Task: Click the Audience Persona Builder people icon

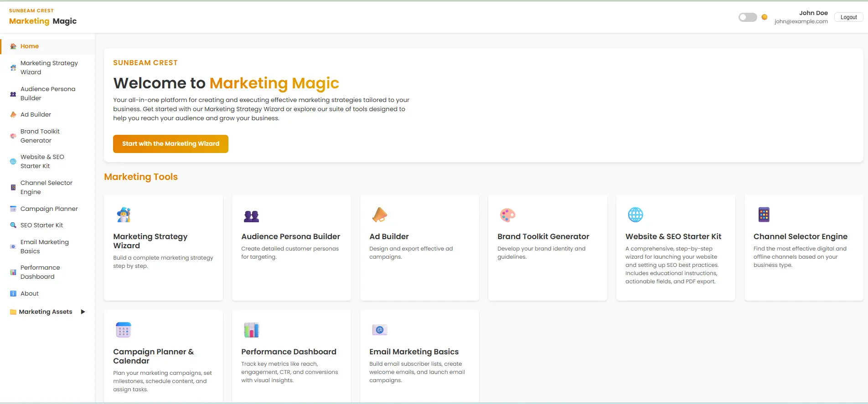Action: click(251, 216)
